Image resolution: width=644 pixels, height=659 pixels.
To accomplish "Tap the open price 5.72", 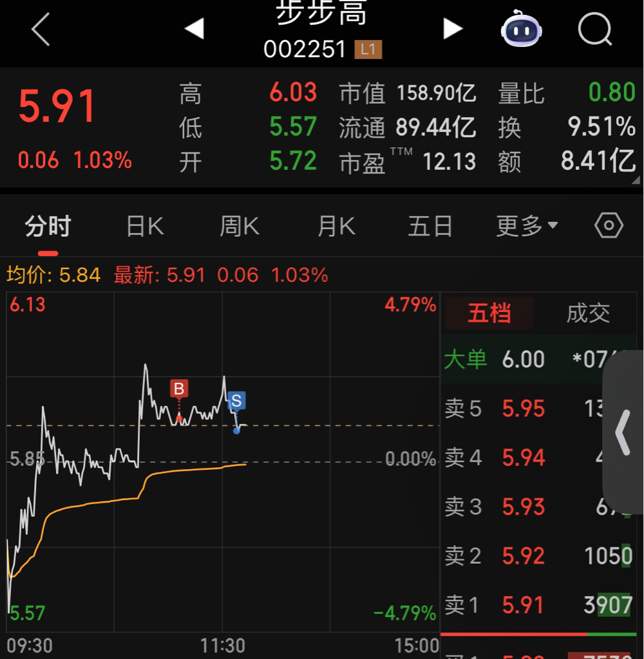I will 293,160.
